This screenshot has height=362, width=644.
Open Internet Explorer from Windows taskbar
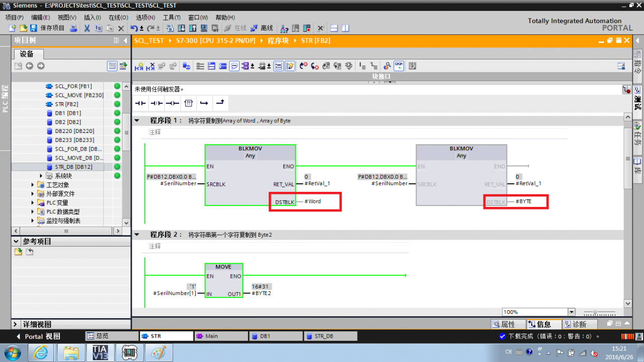(42, 352)
